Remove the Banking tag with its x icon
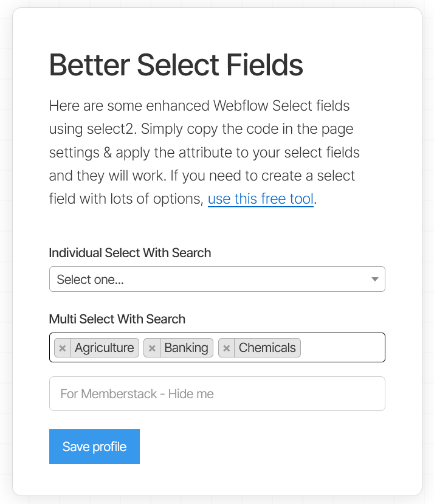 point(152,348)
